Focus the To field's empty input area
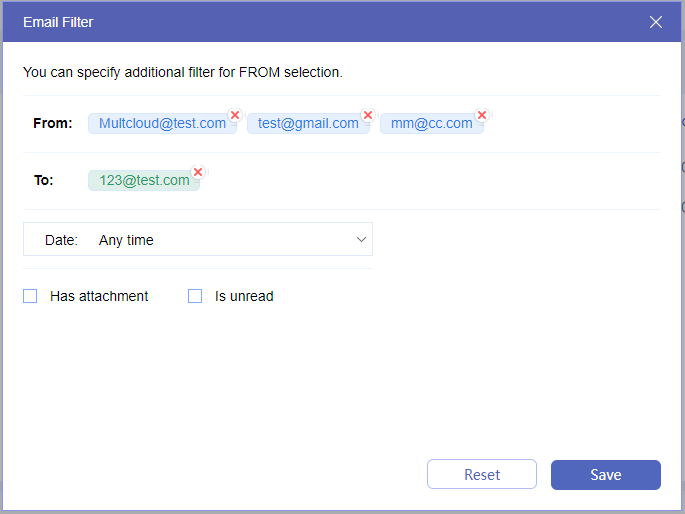This screenshot has width=685, height=514. click(x=420, y=180)
